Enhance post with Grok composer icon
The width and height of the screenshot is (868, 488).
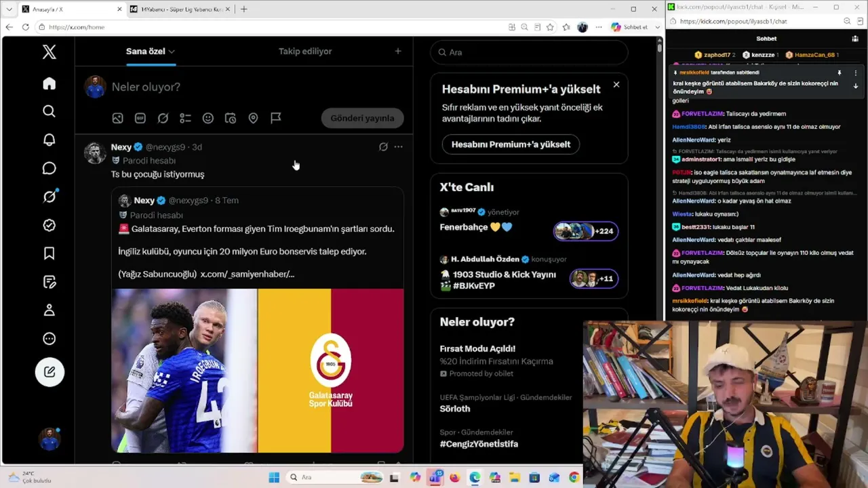click(163, 118)
